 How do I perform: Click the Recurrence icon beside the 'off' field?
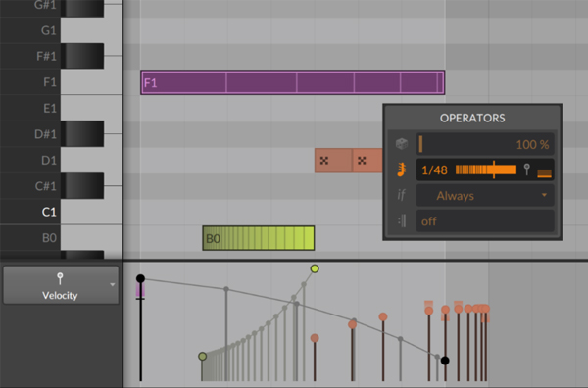(402, 220)
